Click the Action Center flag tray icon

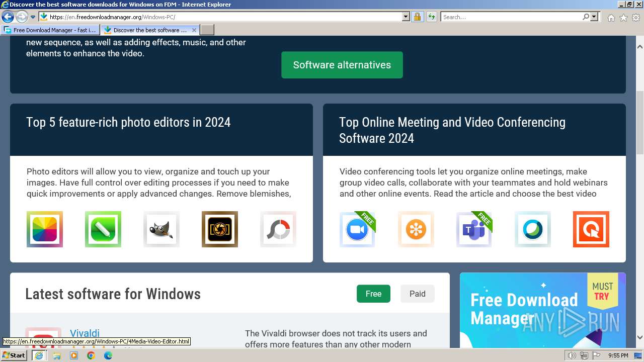[597, 355]
